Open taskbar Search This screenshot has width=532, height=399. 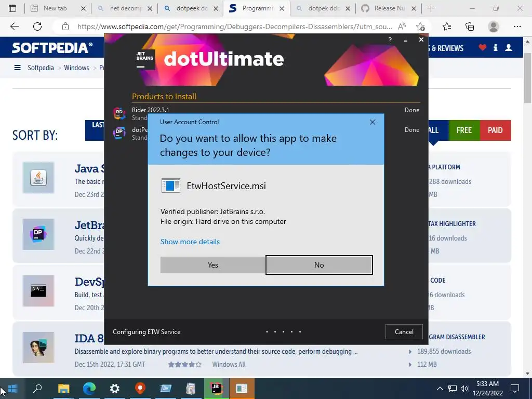pyautogui.click(x=37, y=389)
